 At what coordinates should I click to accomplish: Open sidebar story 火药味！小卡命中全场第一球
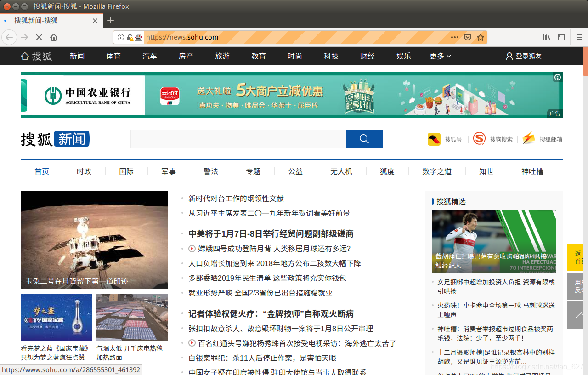pos(496,310)
